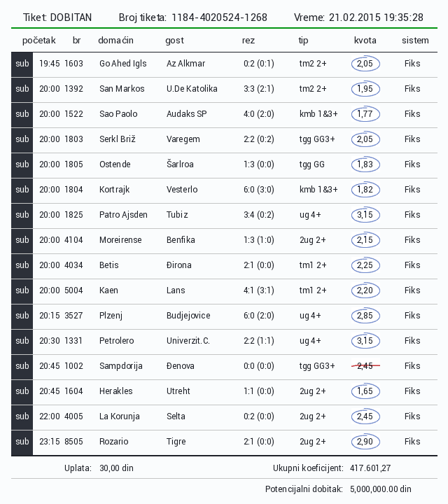The height and width of the screenshot is (504, 448).
Task: Click the team name Moreirense
Action: [120, 240]
